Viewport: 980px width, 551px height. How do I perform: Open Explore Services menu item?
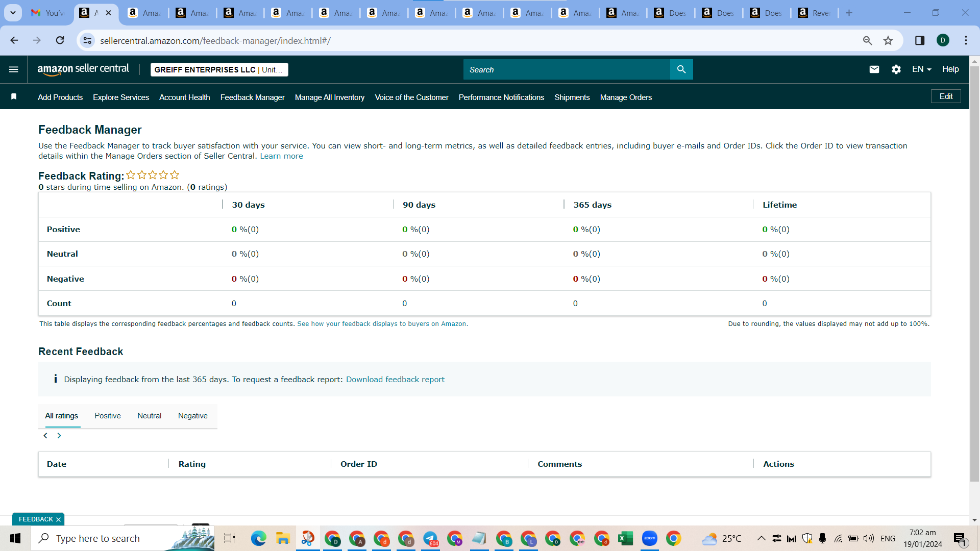pos(121,97)
